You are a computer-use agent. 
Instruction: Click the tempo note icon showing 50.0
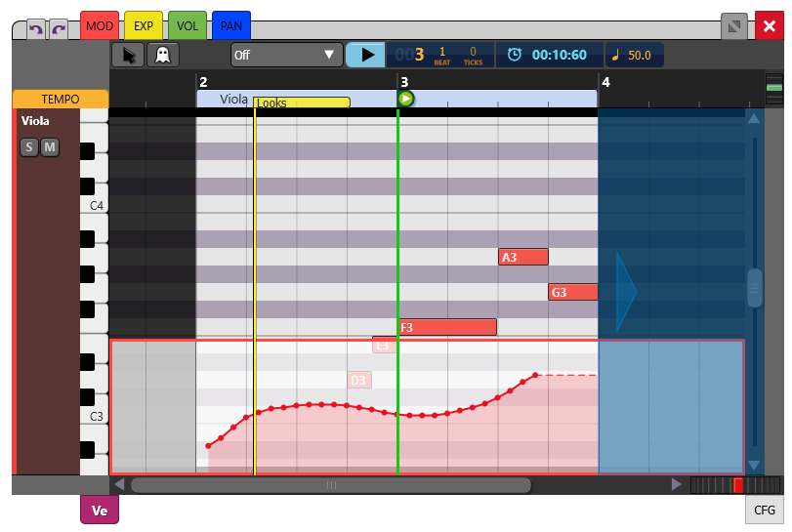coord(616,56)
